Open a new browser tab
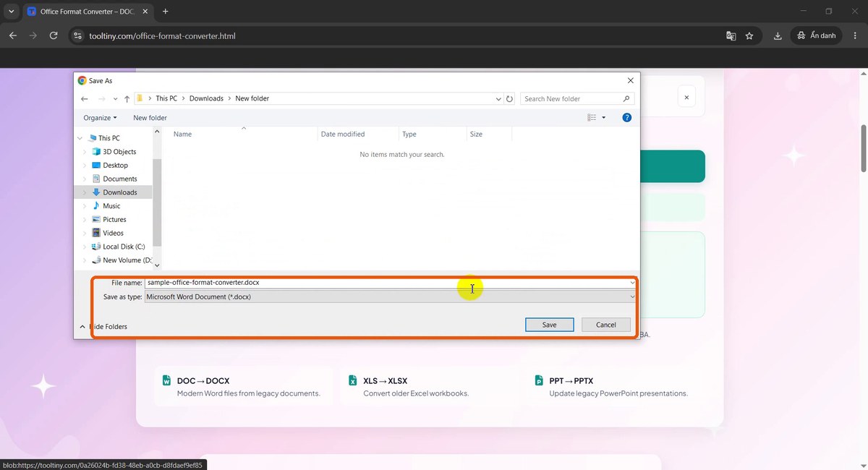Image resolution: width=868 pixels, height=470 pixels. click(x=165, y=12)
